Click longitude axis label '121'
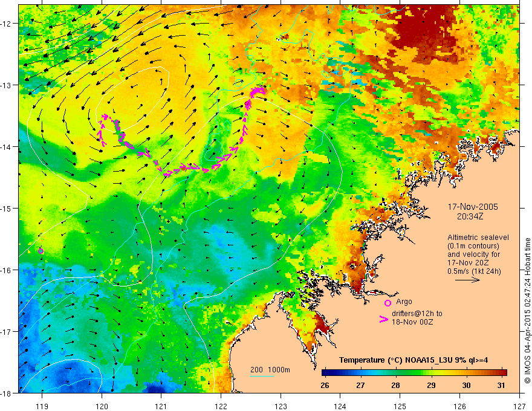Image resolution: width=532 pixels, height=411 pixels. (x=161, y=406)
